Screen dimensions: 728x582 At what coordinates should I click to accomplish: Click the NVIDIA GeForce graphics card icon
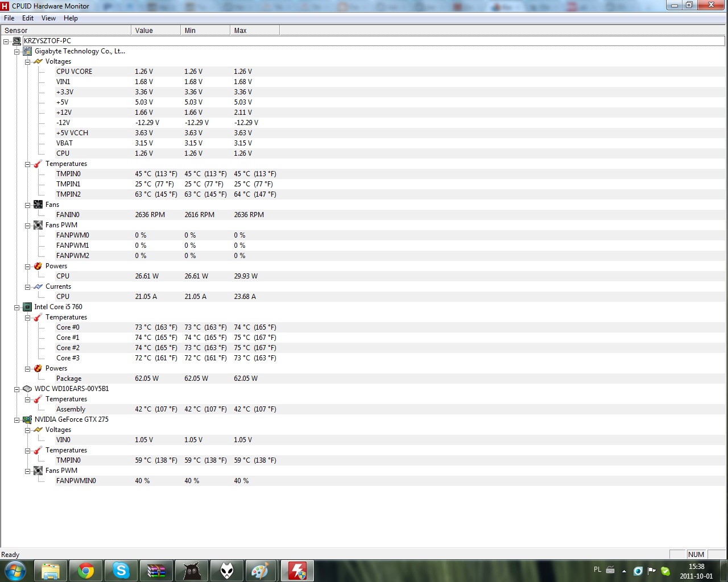(27, 419)
